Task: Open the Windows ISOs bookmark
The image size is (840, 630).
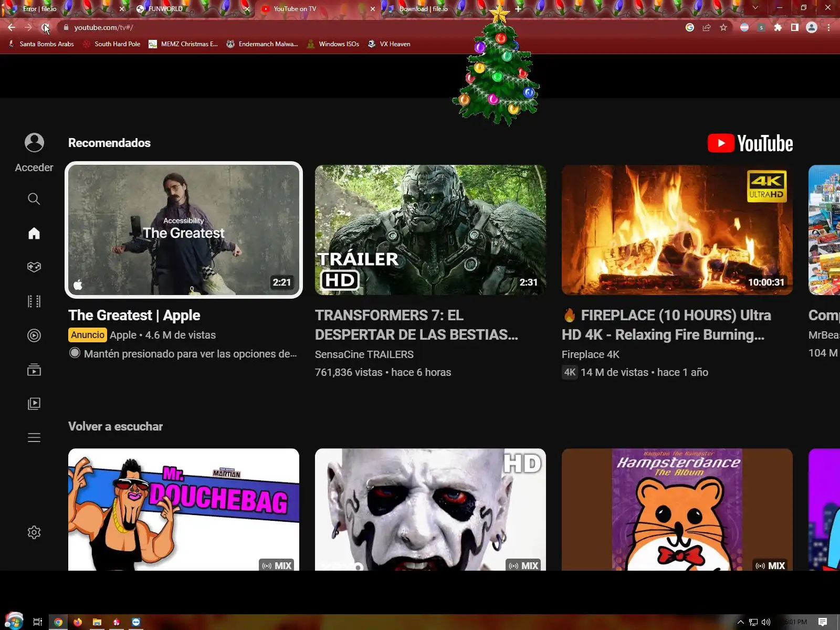Action: [333, 44]
